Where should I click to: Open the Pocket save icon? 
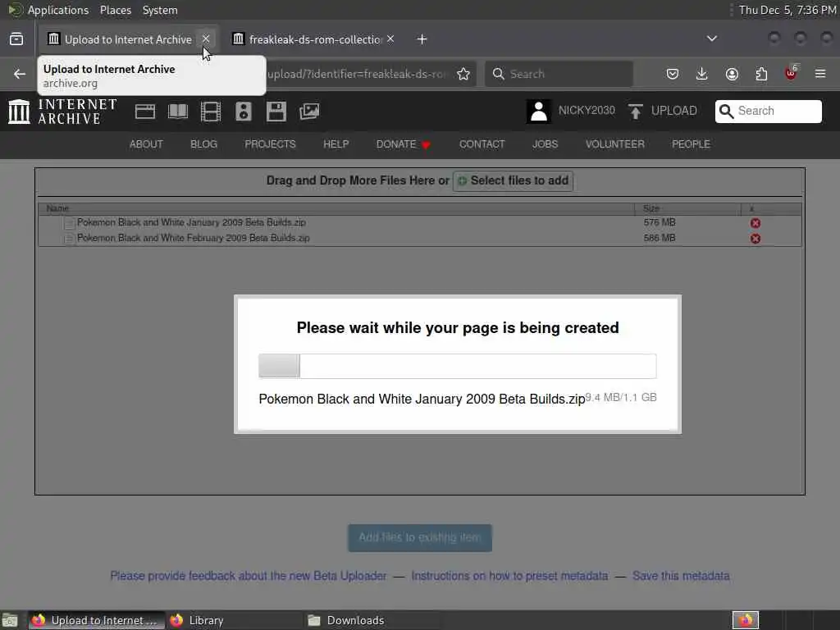coord(673,74)
